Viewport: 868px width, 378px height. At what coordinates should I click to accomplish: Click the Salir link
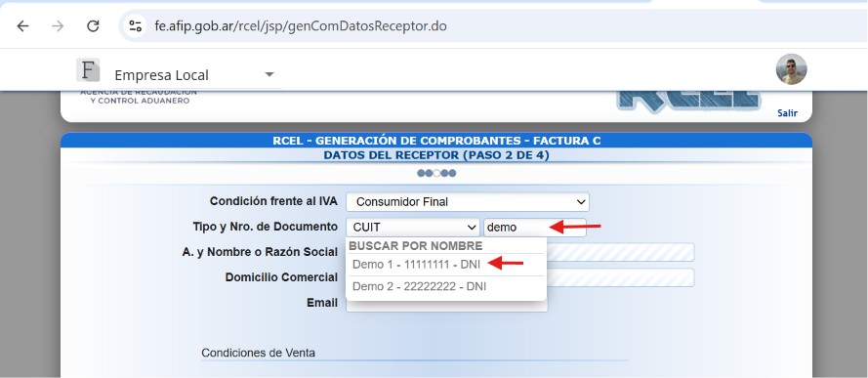point(787,113)
